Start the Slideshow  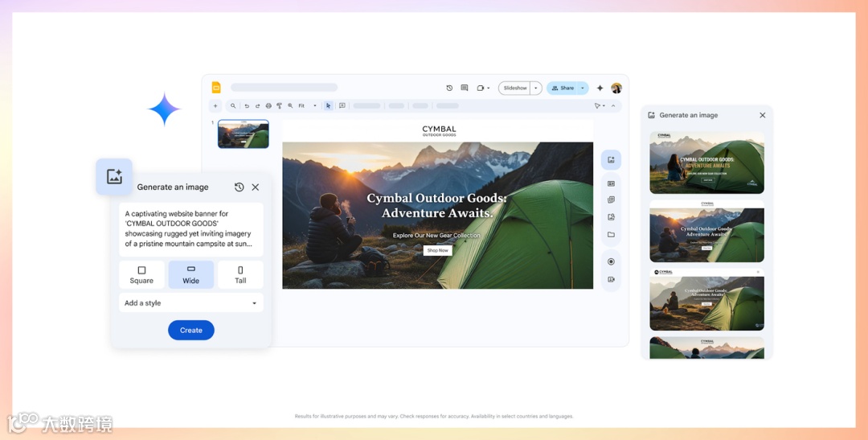coord(515,88)
